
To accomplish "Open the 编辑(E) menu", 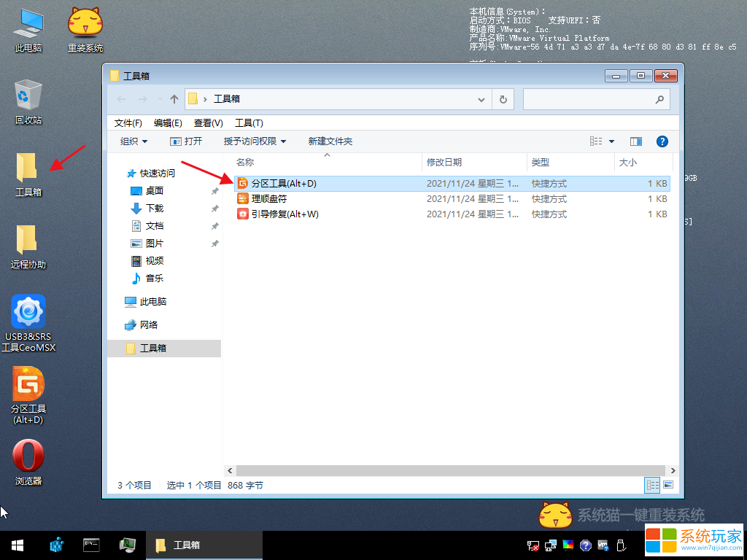I will [x=168, y=122].
